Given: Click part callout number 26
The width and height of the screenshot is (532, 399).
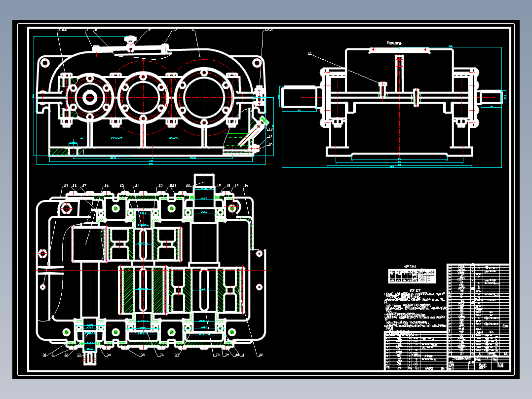Looking at the screenshot, I should [107, 186].
